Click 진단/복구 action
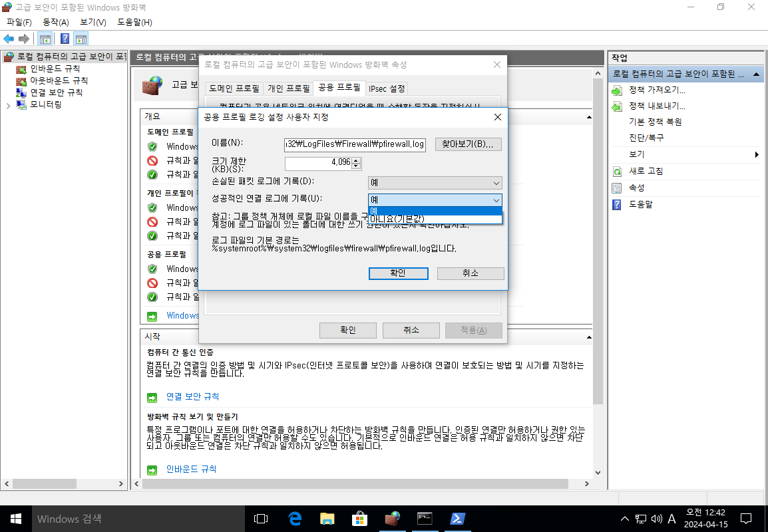This screenshot has width=768, height=532. click(x=646, y=138)
